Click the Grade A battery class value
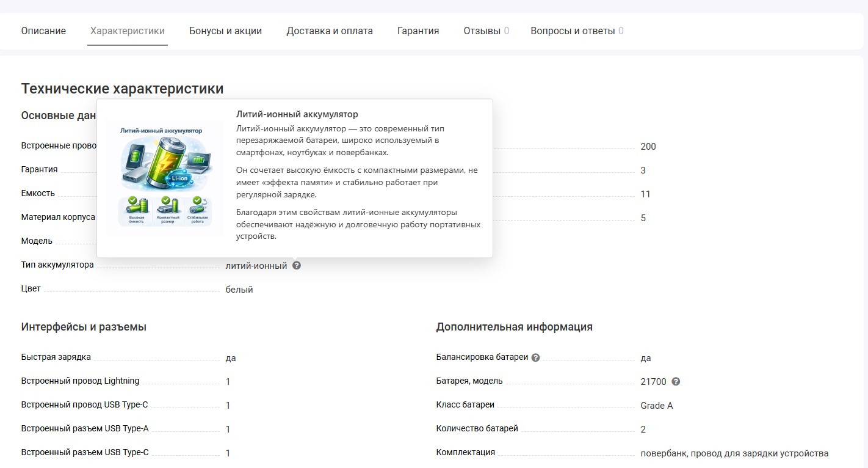 (656, 406)
